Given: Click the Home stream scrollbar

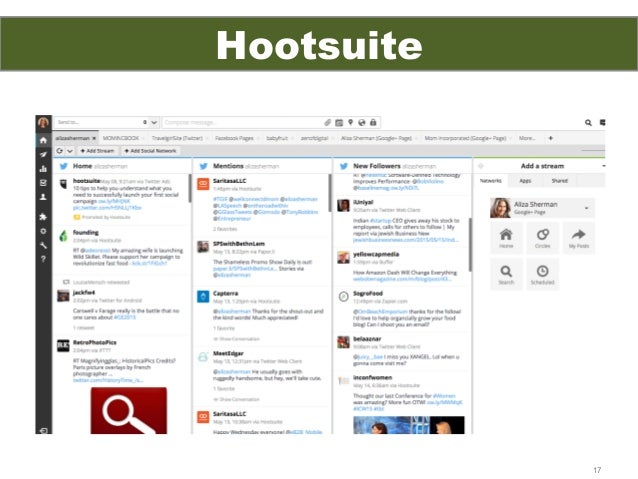Looking at the screenshot, I should (190, 188).
